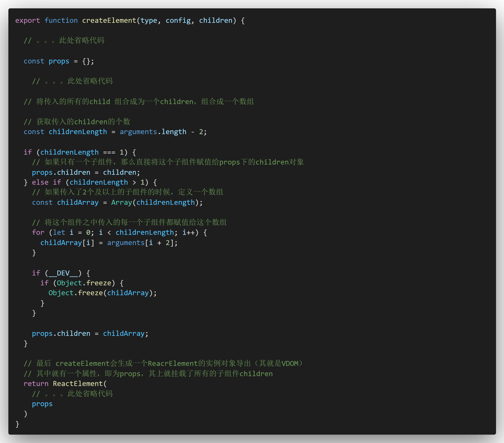Click the else if keyword
504x443 pixels.
click(46, 182)
